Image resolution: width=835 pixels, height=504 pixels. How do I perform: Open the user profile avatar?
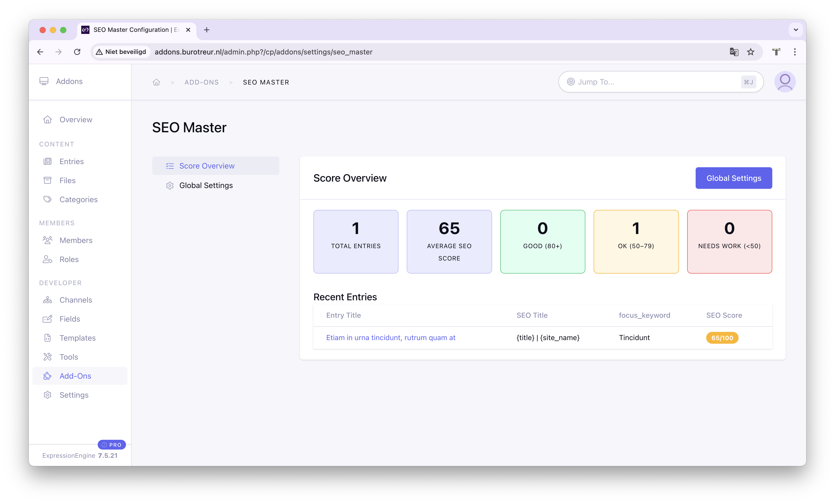point(785,82)
